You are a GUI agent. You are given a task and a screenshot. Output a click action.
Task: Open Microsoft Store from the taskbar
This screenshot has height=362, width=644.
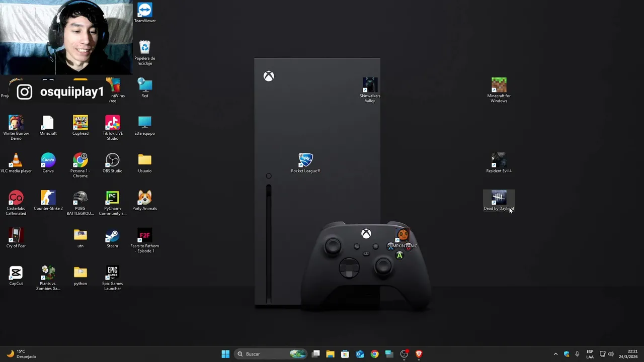tap(345, 354)
